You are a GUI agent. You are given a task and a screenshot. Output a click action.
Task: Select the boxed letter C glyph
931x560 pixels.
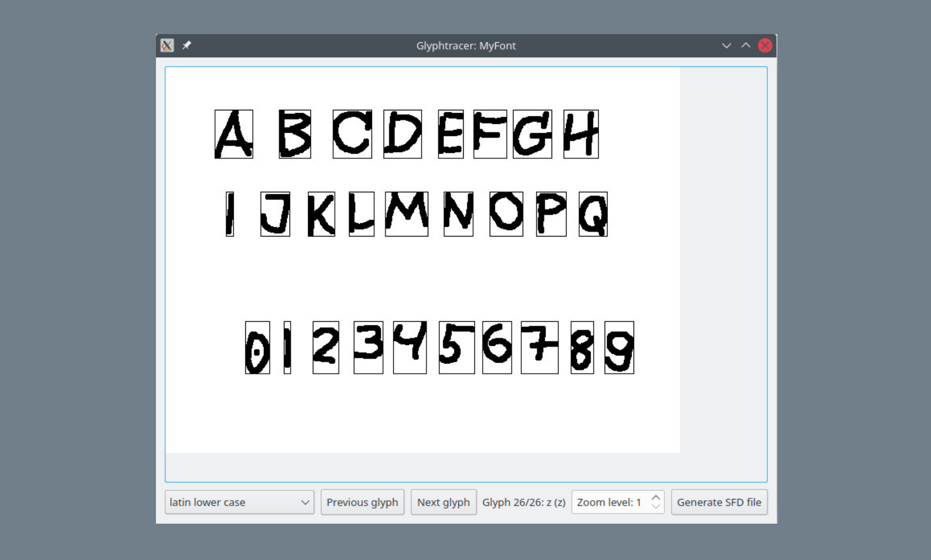(352, 134)
